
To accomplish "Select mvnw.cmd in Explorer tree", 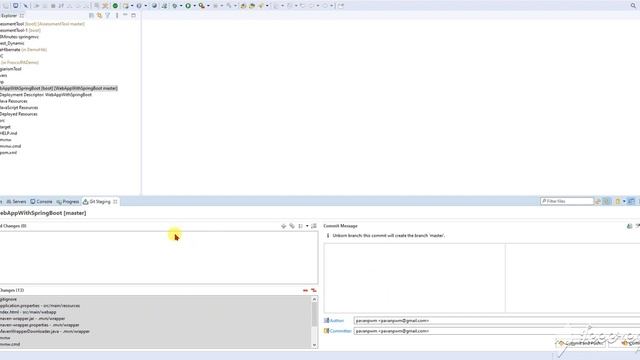I will coord(11,146).
